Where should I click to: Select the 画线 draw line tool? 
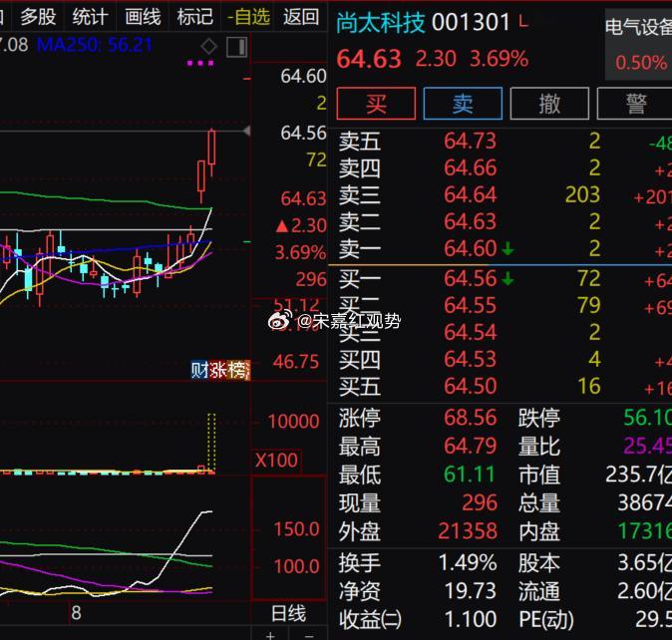click(143, 17)
